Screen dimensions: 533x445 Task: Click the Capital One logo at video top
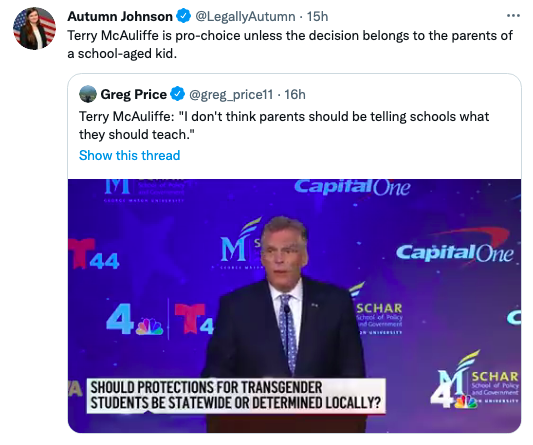tap(352, 187)
